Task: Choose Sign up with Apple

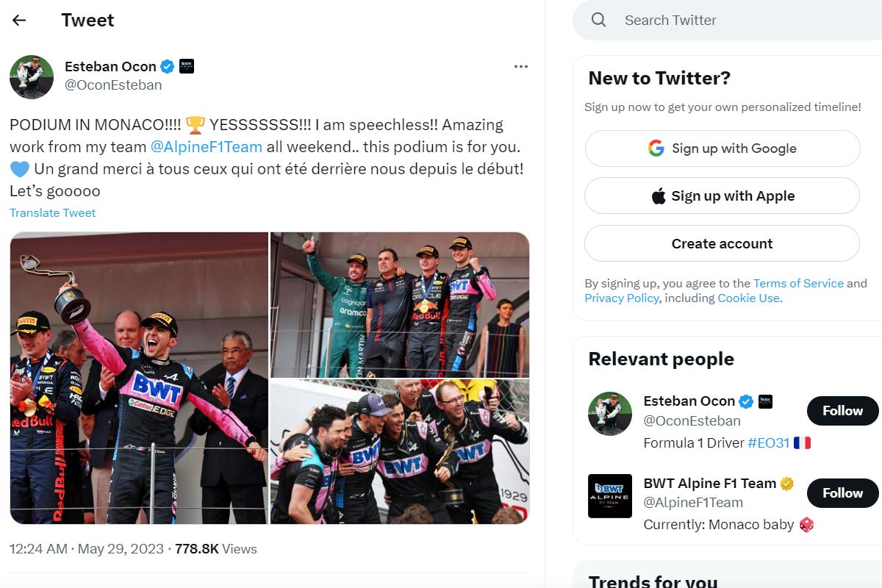Action: [x=722, y=196]
